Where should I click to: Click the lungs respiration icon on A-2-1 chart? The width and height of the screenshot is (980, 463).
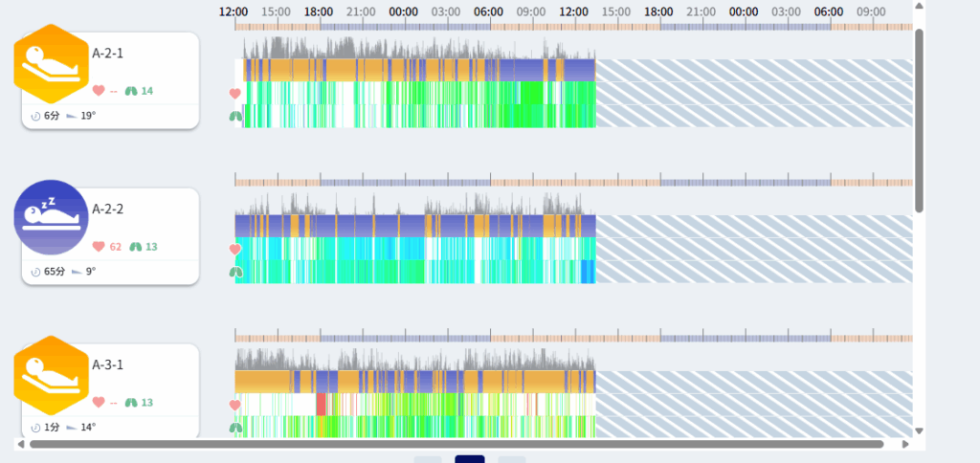234,116
